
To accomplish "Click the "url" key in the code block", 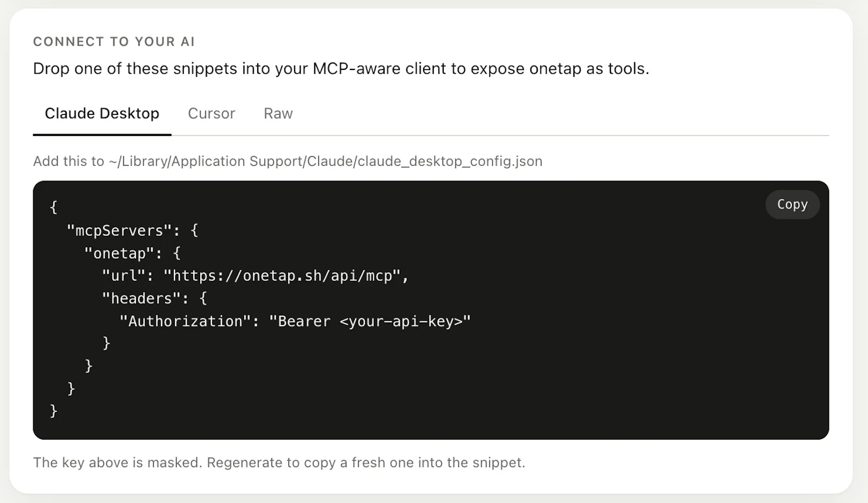I will pyautogui.click(x=124, y=276).
